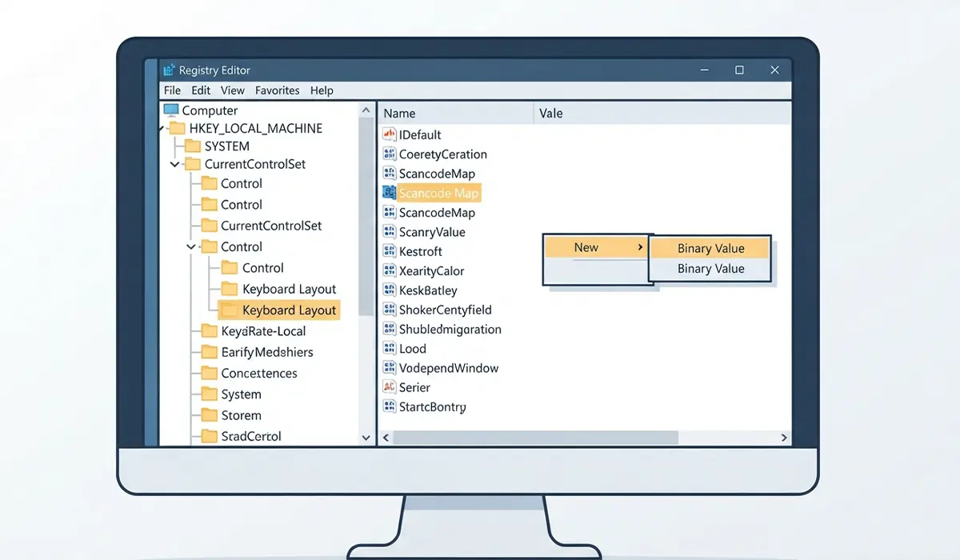Select the HKEY_LOCAL_MACHINE key label
The width and height of the screenshot is (960, 560).
pyautogui.click(x=256, y=128)
